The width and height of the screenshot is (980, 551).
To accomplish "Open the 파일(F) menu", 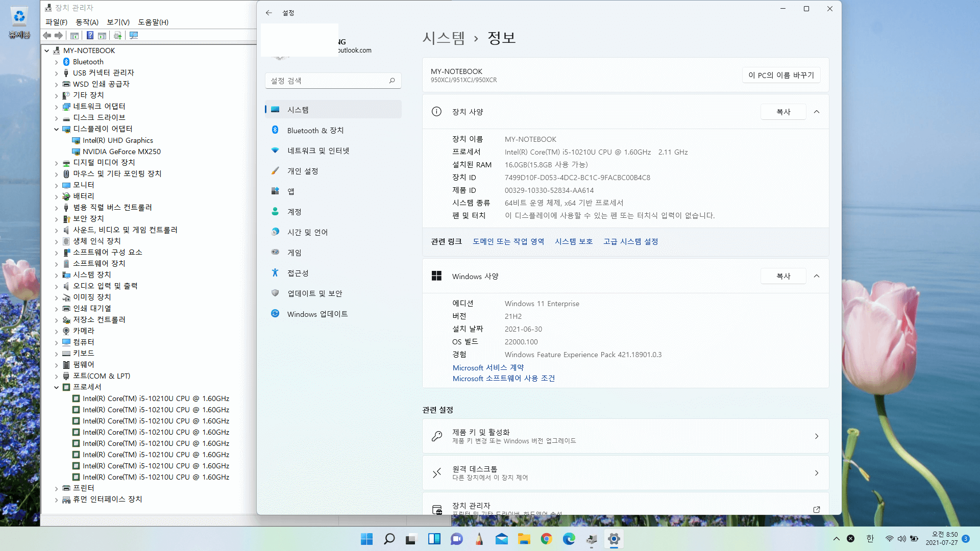I will [x=56, y=22].
